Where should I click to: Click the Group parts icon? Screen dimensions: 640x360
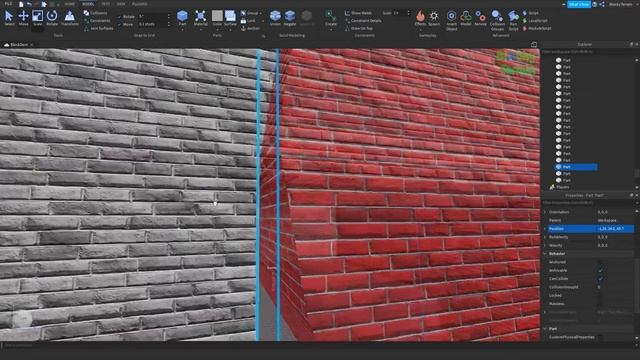pyautogui.click(x=244, y=13)
